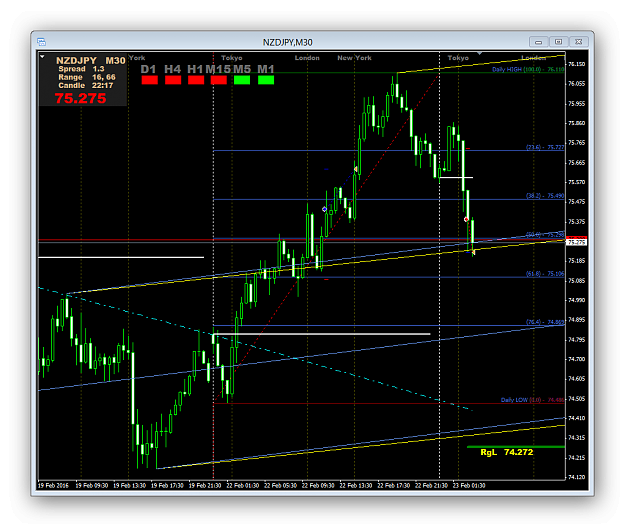Image resolution: width=625 pixels, height=527 pixels.
Task: Click the Daily LOW (0.0) Fibonacci label
Action: click(x=533, y=400)
